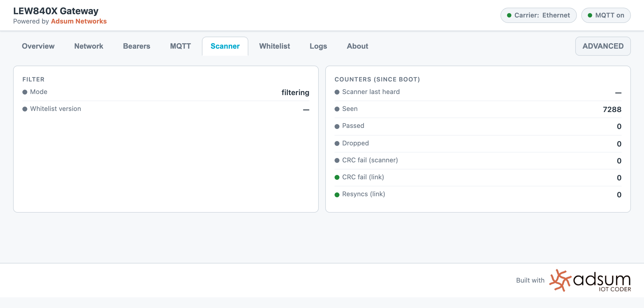Open the Bearers tab
The width and height of the screenshot is (644, 308).
point(137,46)
